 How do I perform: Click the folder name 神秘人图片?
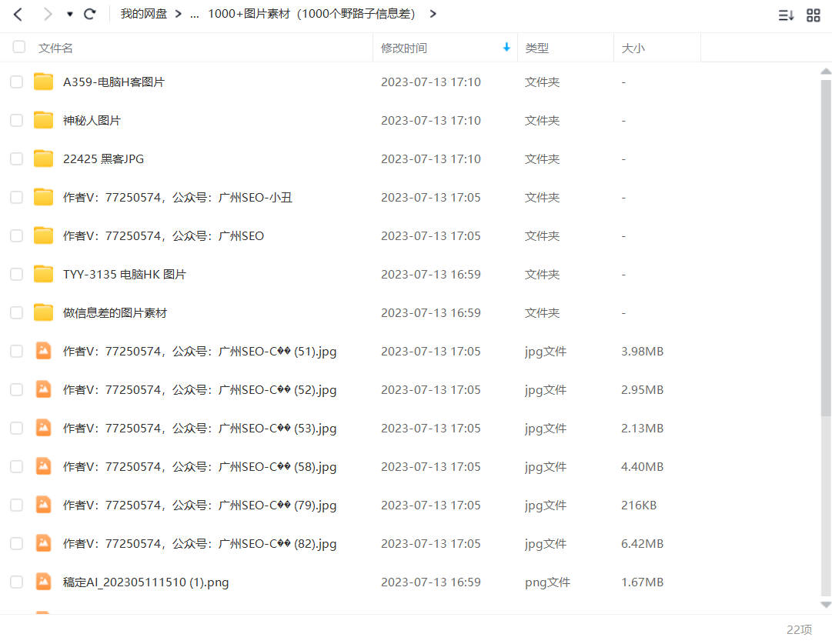92,121
